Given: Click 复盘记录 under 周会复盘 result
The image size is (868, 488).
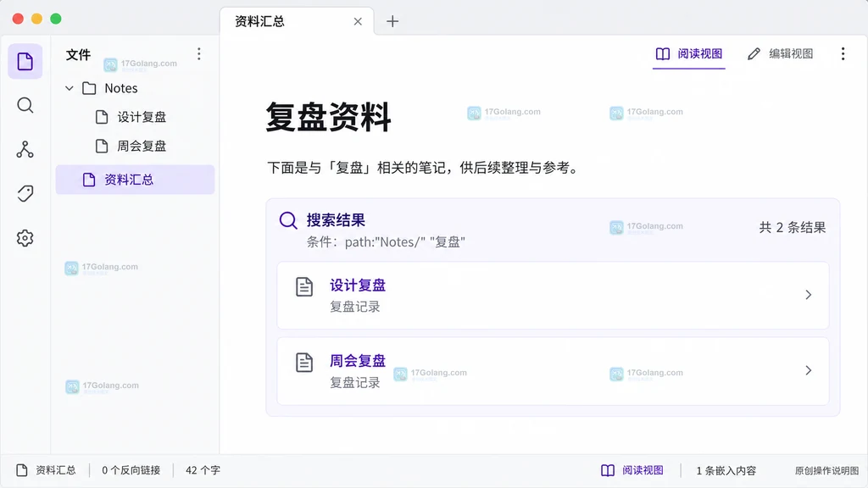Looking at the screenshot, I should point(355,383).
